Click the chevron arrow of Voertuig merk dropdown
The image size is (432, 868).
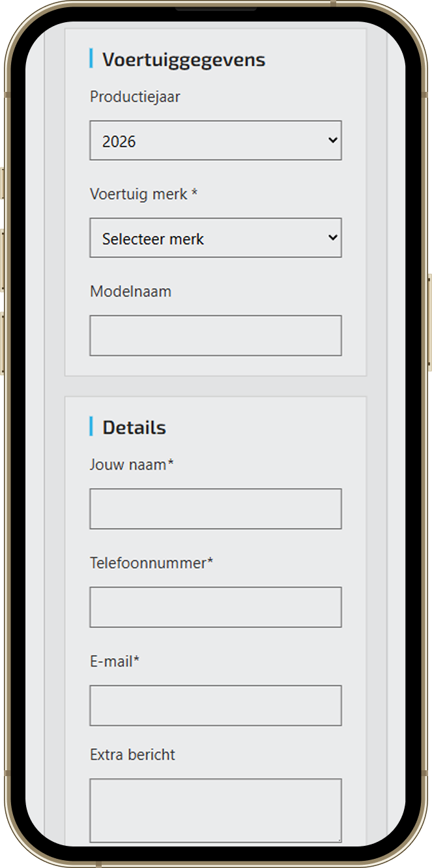point(333,238)
